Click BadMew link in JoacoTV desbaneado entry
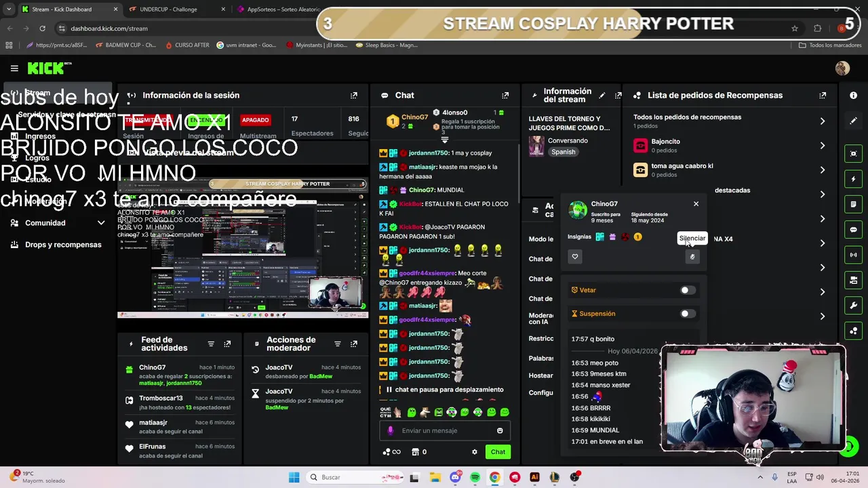The height and width of the screenshot is (488, 868). coord(321,376)
